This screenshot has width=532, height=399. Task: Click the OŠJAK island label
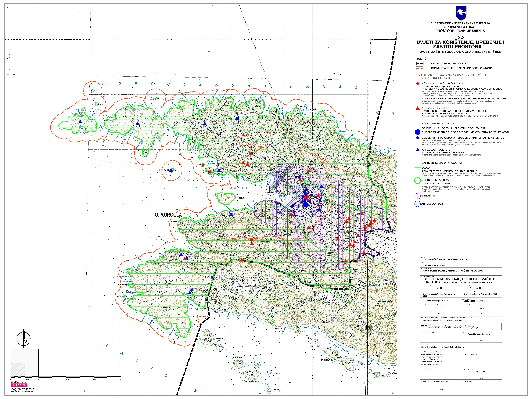[x=240, y=198]
